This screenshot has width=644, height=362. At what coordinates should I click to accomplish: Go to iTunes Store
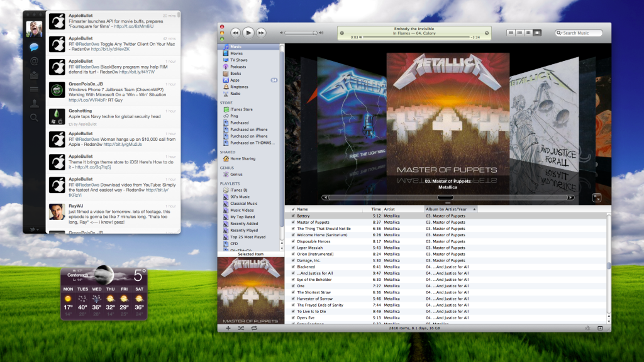click(241, 109)
